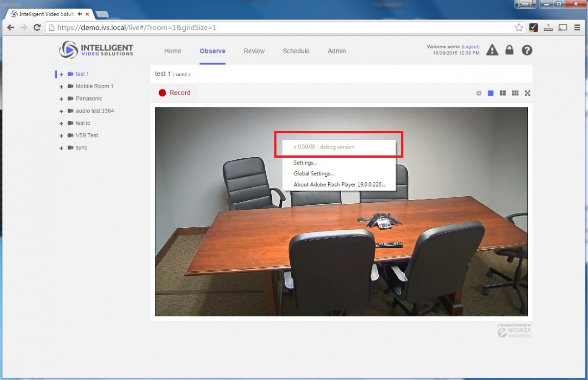Start recording with the Record button

coord(174,93)
